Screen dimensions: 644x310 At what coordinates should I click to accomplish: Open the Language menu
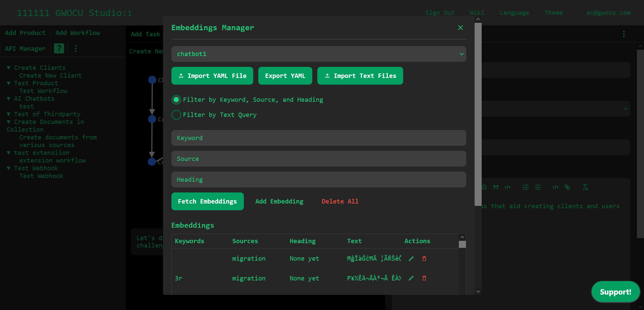[x=514, y=13]
